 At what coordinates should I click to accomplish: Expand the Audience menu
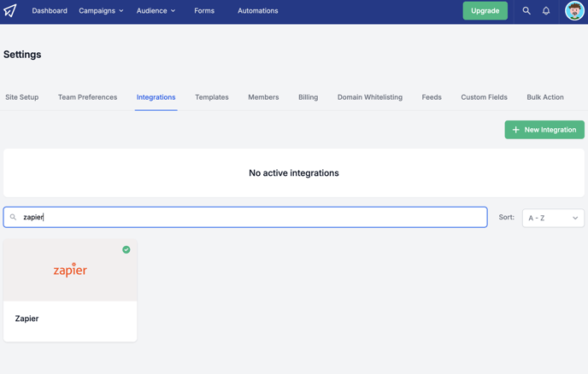click(156, 11)
